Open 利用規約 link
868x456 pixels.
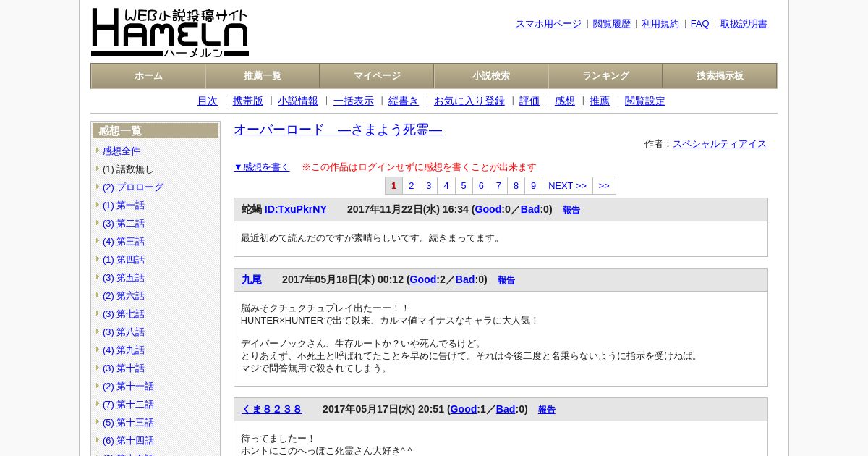click(660, 24)
